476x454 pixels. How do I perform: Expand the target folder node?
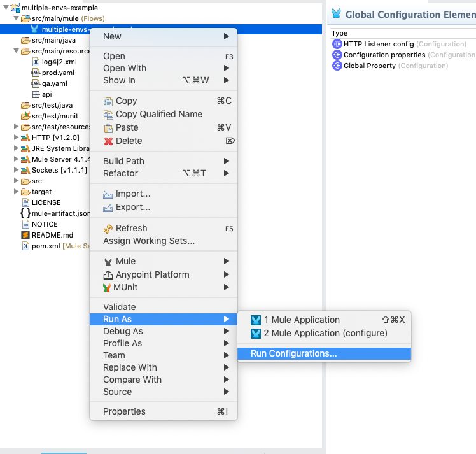17,192
